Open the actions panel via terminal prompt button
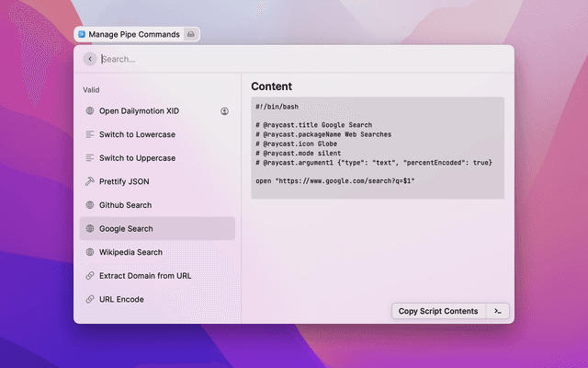The width and height of the screenshot is (588, 368). 497,311
